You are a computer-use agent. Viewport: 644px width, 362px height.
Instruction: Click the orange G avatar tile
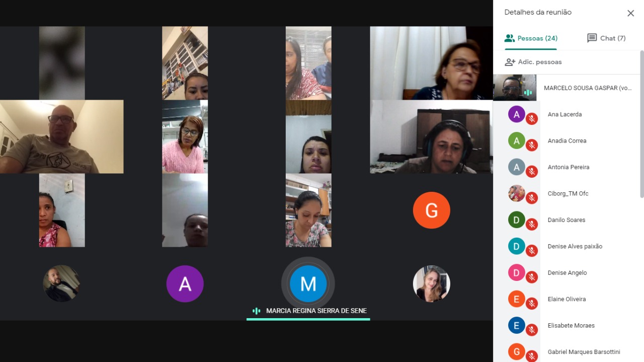[x=431, y=210]
